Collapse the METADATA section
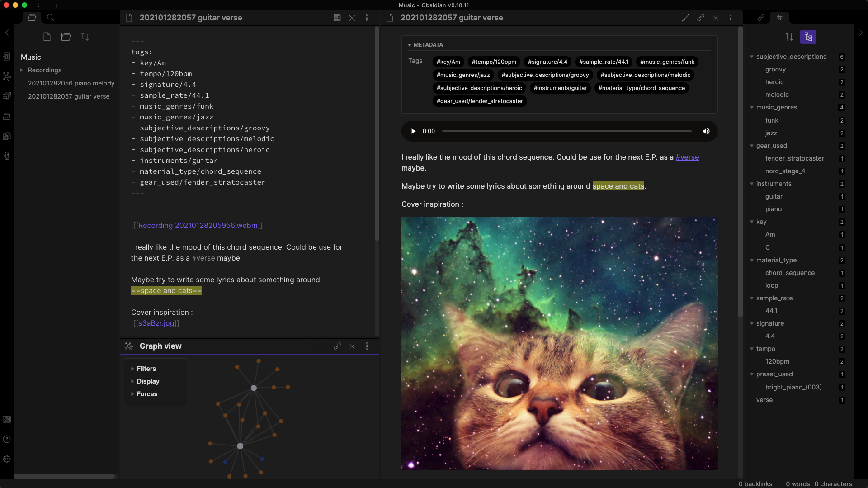 coord(410,45)
